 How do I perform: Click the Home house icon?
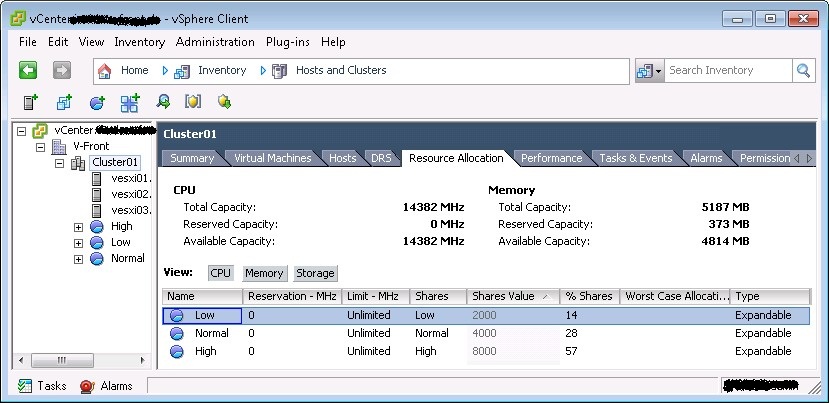coord(105,71)
